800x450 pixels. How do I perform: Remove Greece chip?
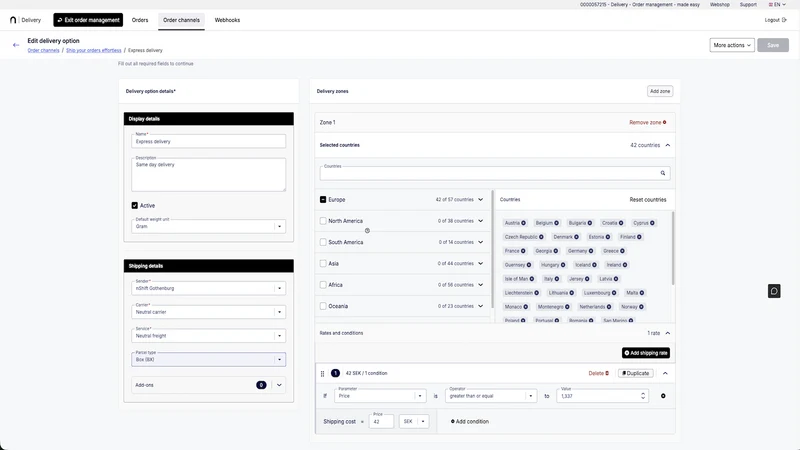point(622,251)
